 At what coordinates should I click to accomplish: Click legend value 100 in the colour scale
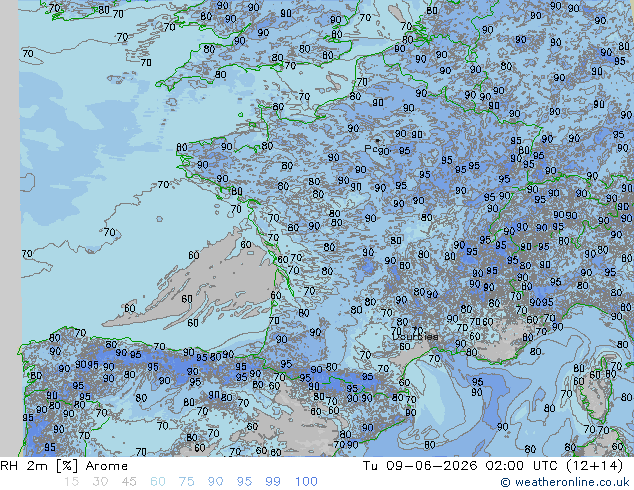coord(306,482)
